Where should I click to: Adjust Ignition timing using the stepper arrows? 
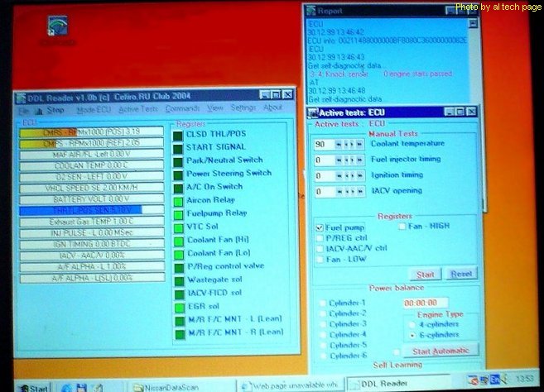click(352, 175)
